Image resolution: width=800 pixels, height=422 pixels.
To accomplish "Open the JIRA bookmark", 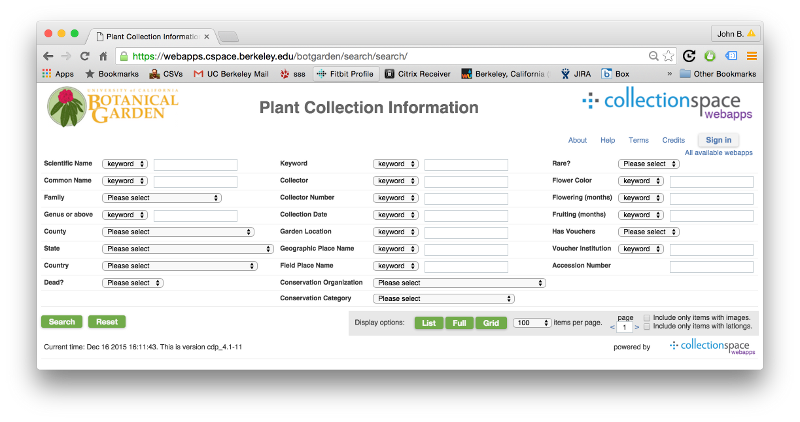I will point(576,74).
